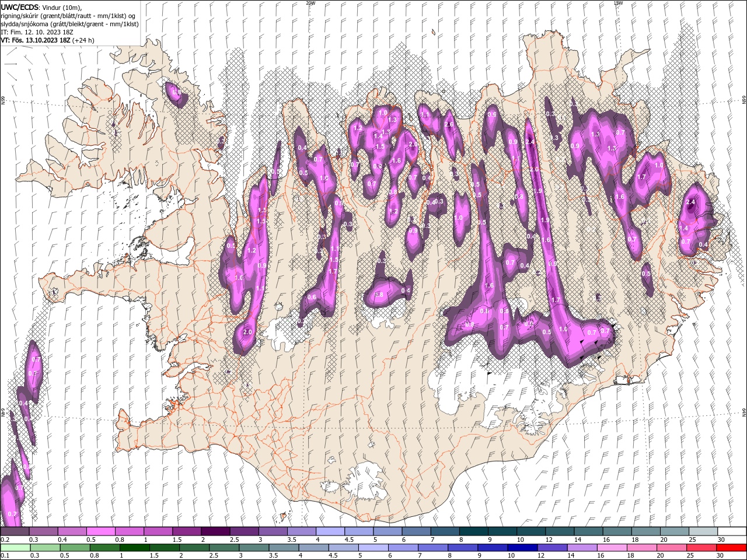
Task: Select the white upper swatch starting at 30
Action: coord(732,531)
